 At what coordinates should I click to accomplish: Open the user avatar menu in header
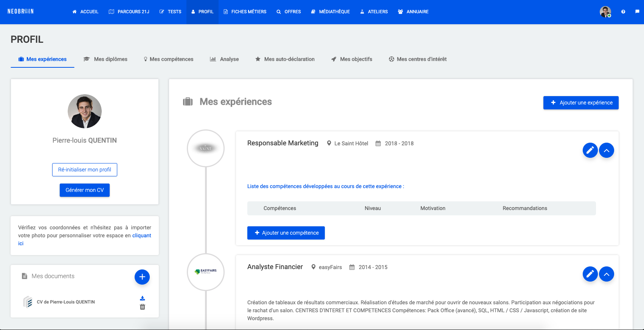click(x=605, y=12)
